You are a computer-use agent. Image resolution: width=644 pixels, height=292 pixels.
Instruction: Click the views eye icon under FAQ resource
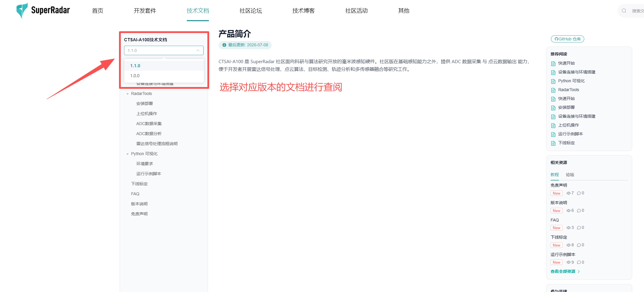click(x=569, y=228)
